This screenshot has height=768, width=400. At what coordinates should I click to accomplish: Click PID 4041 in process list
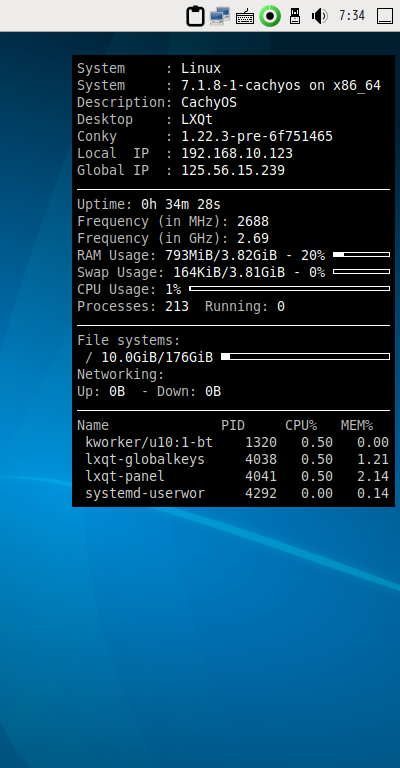[x=261, y=476]
